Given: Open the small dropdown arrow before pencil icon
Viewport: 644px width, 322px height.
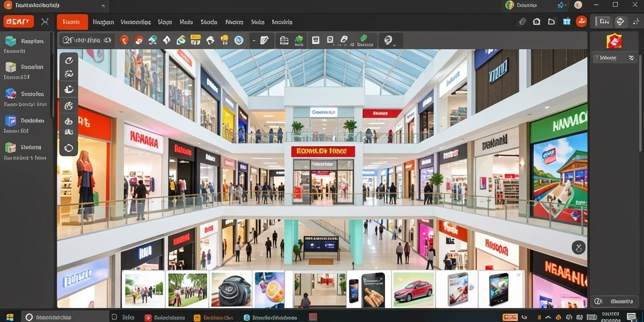Looking at the screenshot, I should [x=253, y=40].
